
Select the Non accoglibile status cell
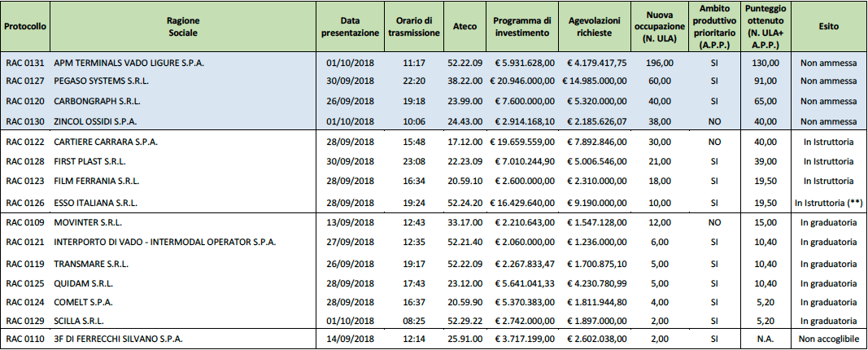[x=829, y=339]
